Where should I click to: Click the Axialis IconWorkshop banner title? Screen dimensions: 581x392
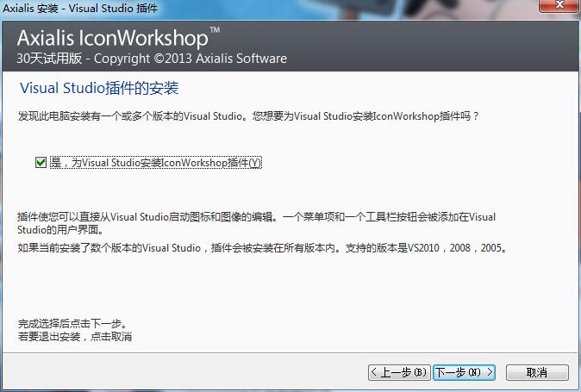(x=112, y=39)
